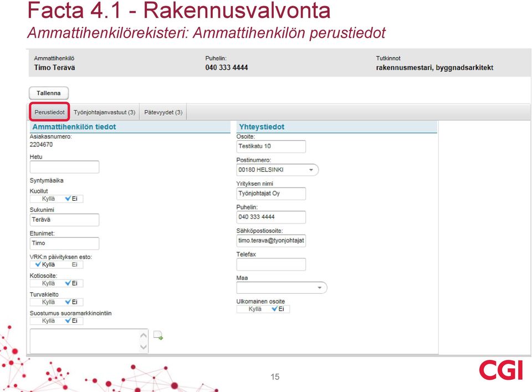Select Ei for Ulkomainen osoite
This screenshot has width=532, height=392.
click(277, 309)
